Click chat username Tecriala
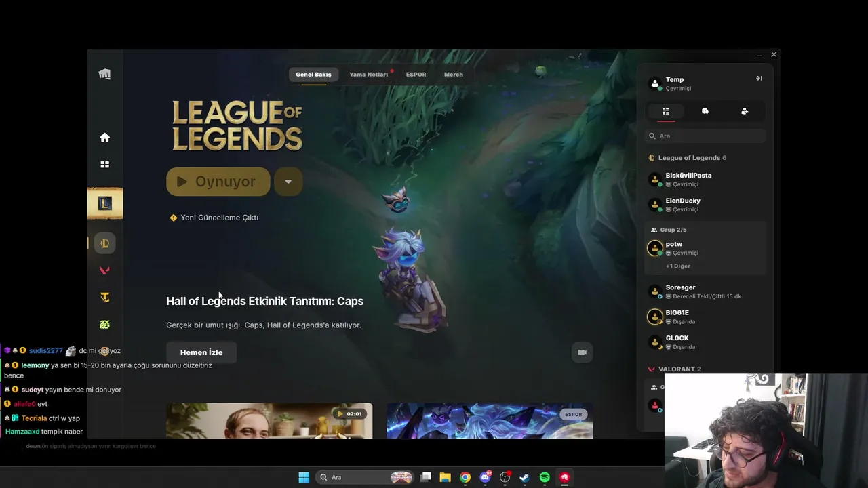868x488 pixels. [x=34, y=418]
